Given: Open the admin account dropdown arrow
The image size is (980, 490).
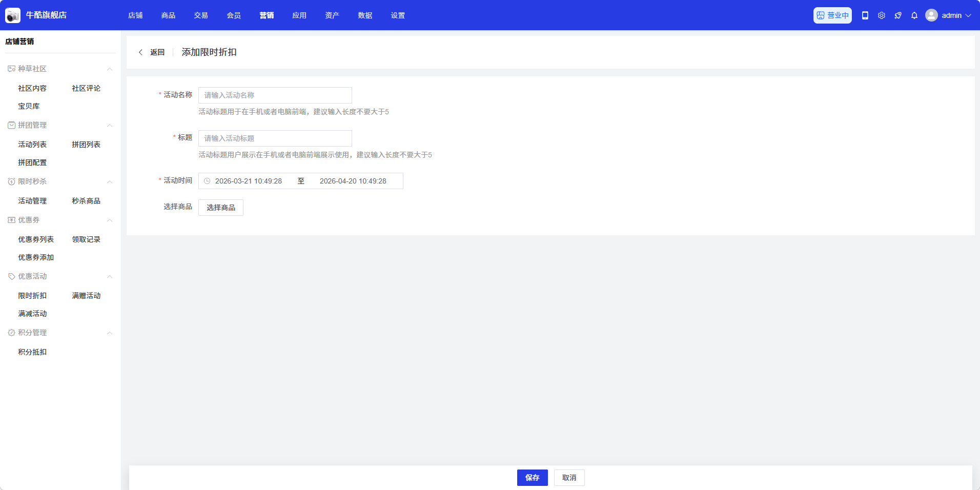Looking at the screenshot, I should click(x=968, y=15).
